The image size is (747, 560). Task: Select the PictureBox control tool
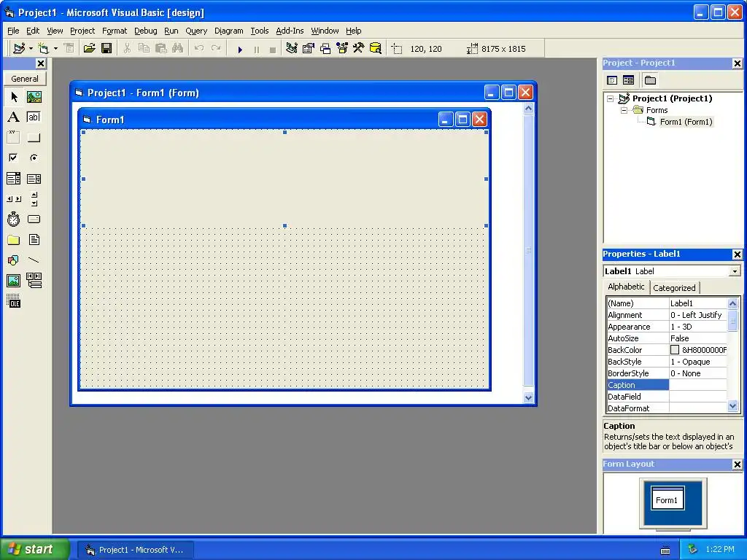tap(34, 97)
